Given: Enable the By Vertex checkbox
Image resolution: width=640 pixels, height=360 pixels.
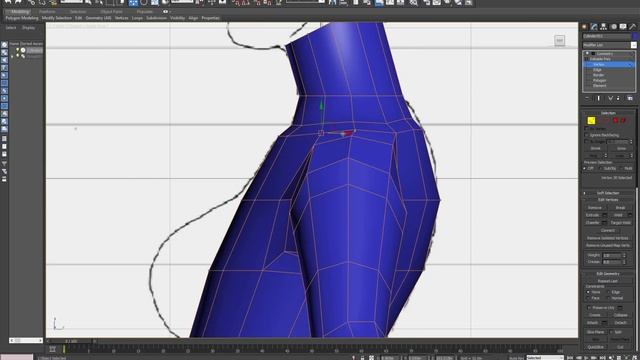Looking at the screenshot, I should point(587,129).
